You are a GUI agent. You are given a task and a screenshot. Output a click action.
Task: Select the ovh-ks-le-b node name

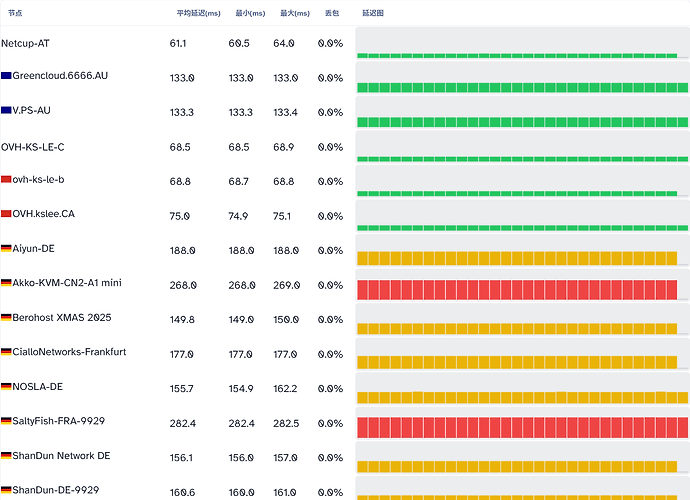tap(38, 179)
